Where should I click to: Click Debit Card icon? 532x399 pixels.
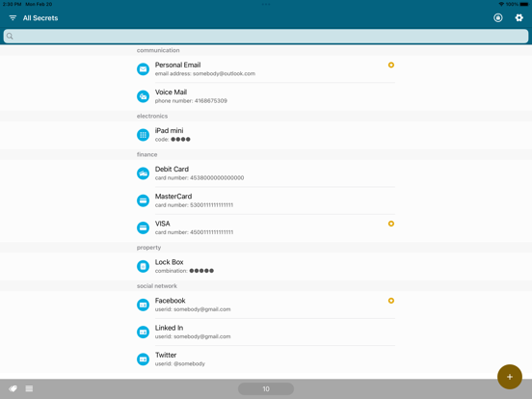(143, 173)
